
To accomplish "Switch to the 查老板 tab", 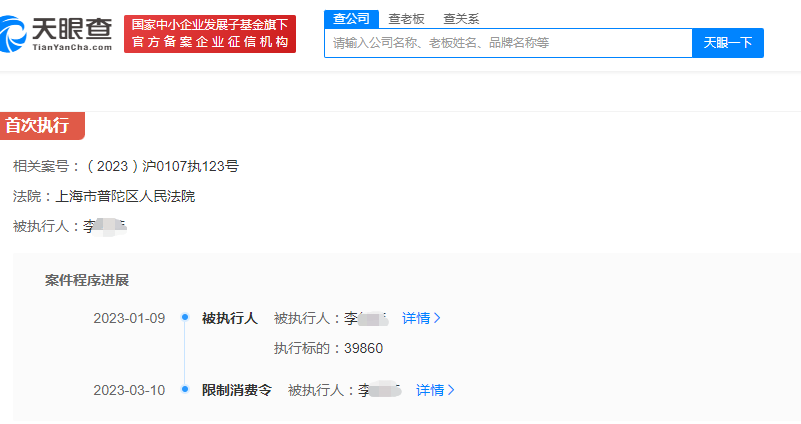I will [406, 19].
